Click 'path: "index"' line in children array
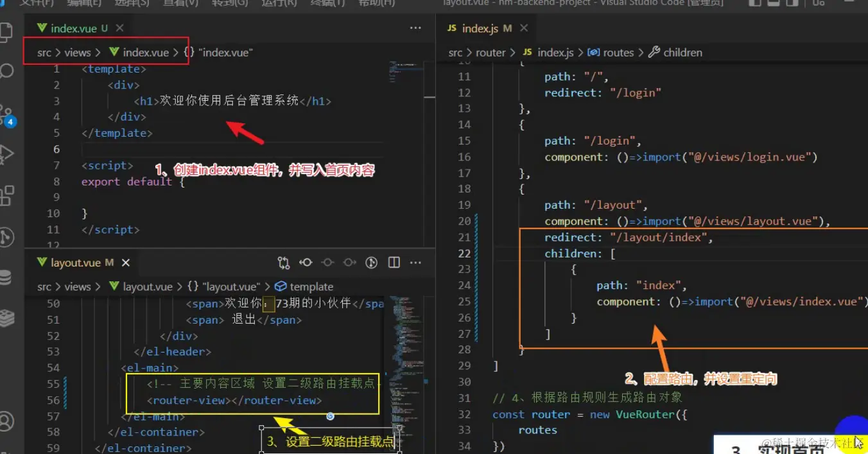 (642, 286)
